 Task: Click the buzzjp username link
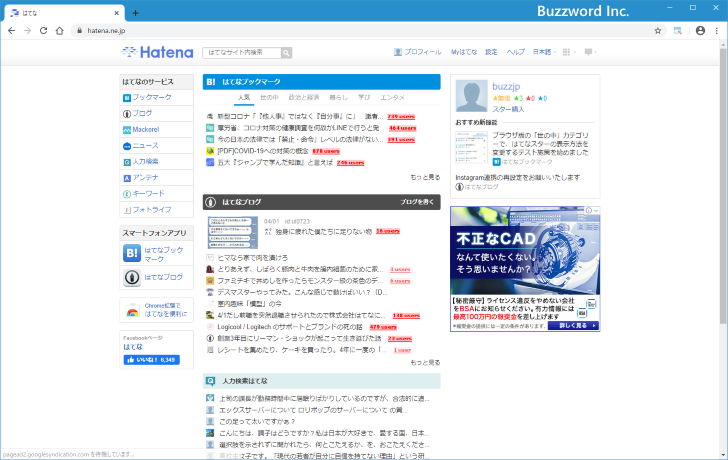[x=506, y=86]
